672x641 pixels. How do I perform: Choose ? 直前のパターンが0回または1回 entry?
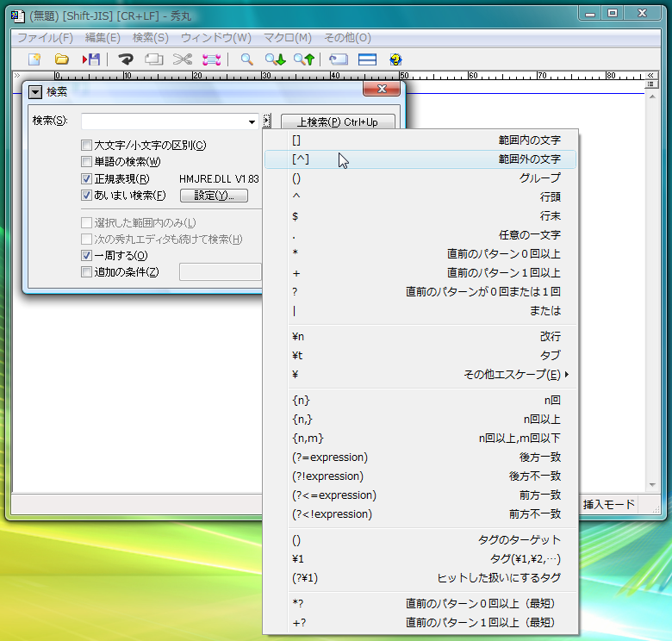tap(420, 291)
